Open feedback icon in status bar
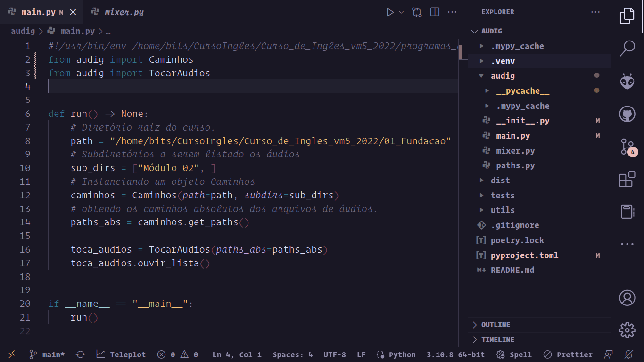Viewport: 644px width, 362px height. point(609,354)
